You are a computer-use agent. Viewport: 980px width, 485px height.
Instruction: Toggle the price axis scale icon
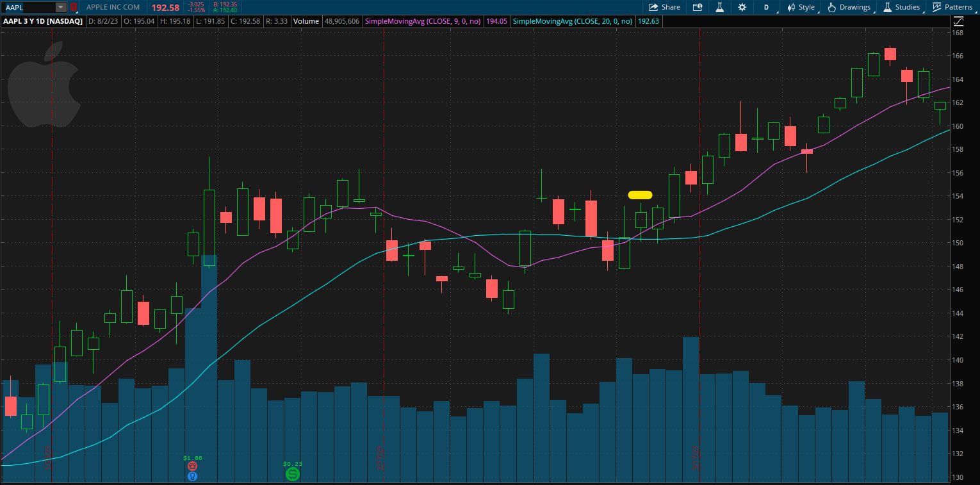point(958,21)
